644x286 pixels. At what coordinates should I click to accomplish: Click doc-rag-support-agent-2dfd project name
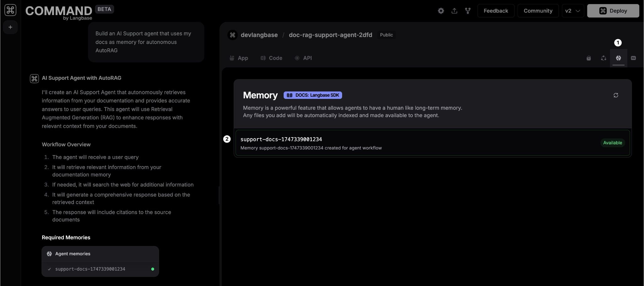[x=330, y=35]
